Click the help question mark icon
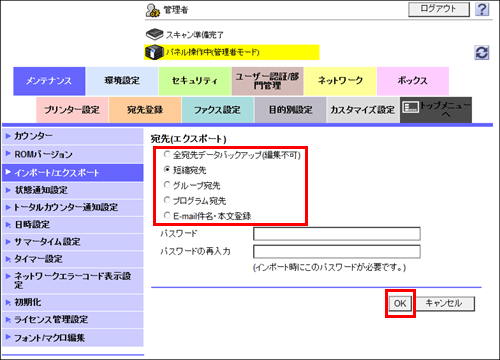 click(x=482, y=9)
